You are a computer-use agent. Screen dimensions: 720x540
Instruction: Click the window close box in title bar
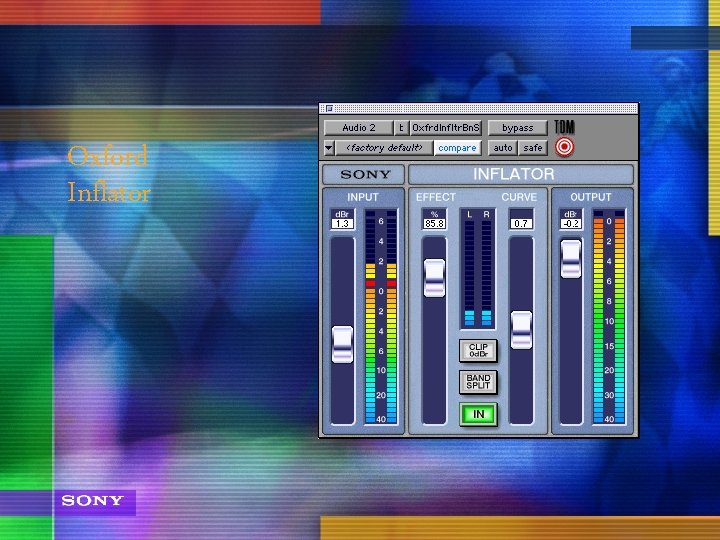tap(329, 109)
